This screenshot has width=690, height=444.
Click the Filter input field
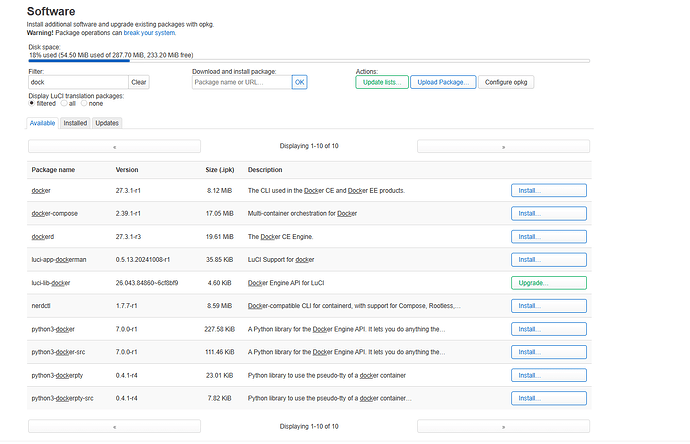pyautogui.click(x=77, y=82)
